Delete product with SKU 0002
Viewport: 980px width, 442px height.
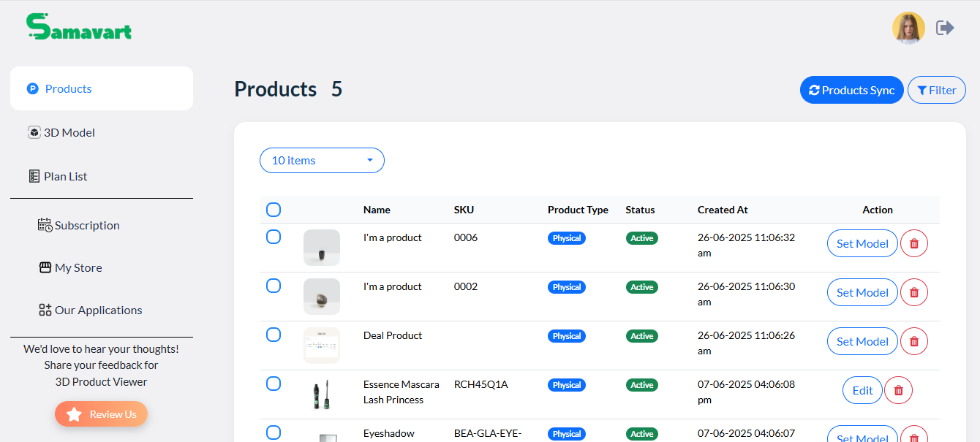click(x=914, y=292)
